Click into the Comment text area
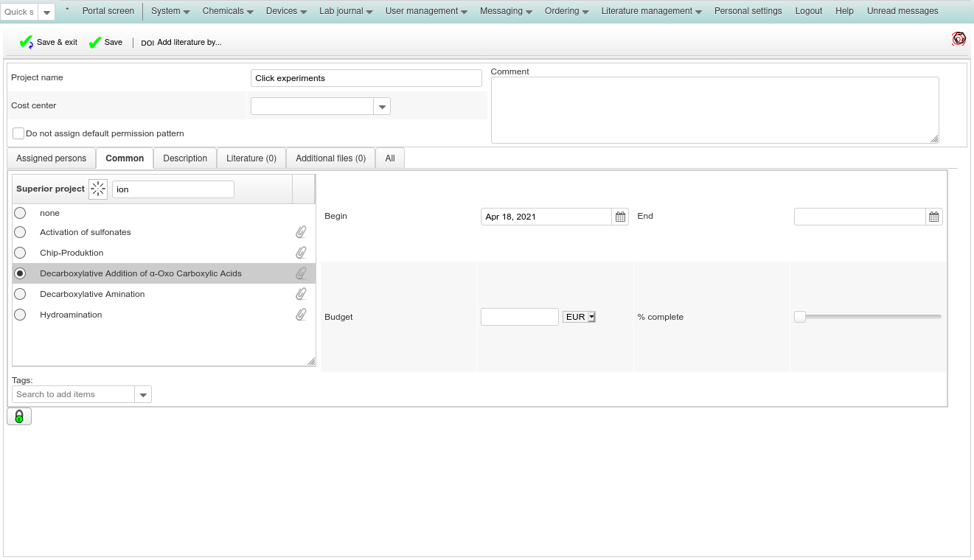The height and width of the screenshot is (560, 974). pos(714,110)
